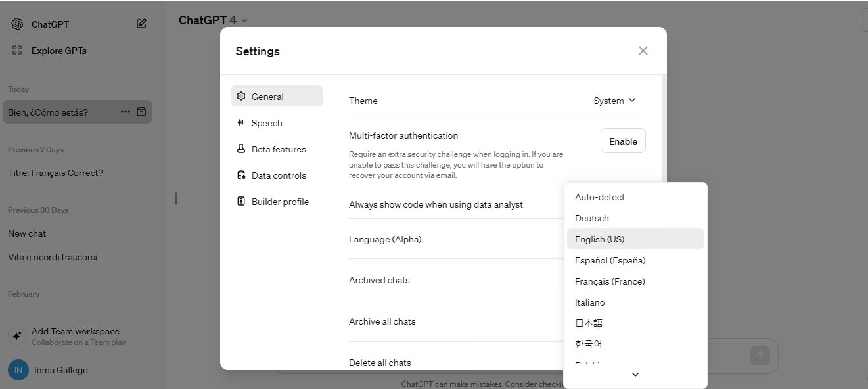The width and height of the screenshot is (868, 389).
Task: Select Français (France) language
Action: coord(635,281)
